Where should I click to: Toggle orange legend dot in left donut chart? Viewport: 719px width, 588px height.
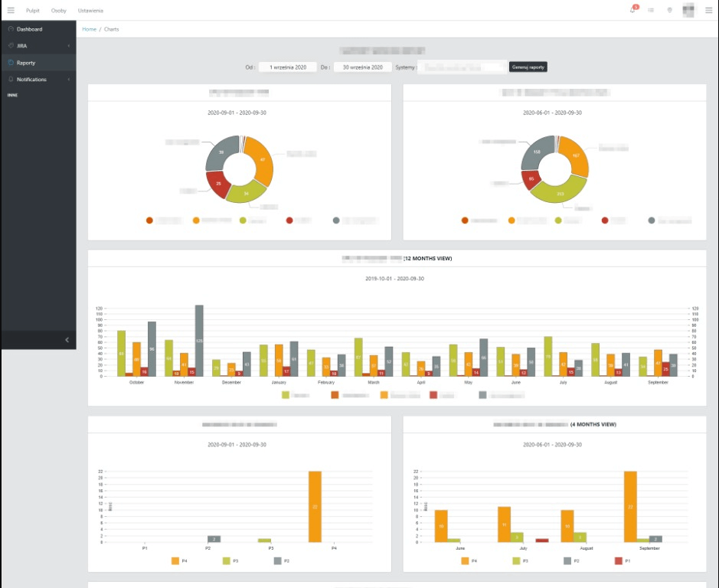click(x=196, y=220)
